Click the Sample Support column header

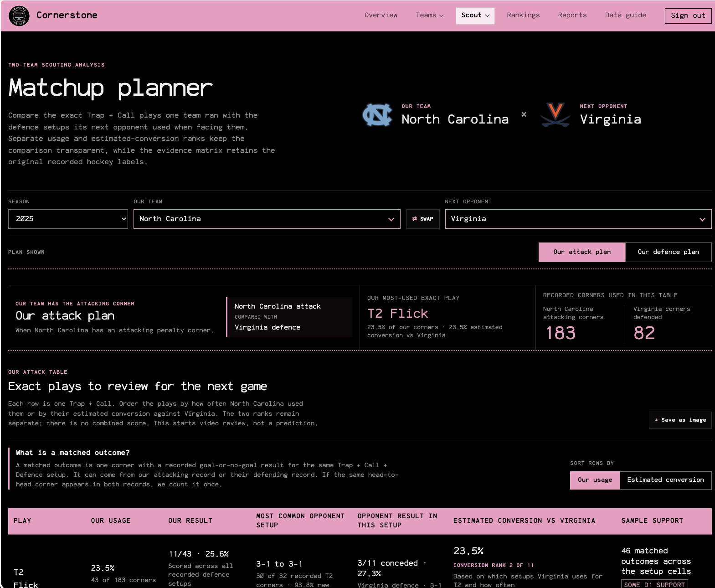[652, 521]
